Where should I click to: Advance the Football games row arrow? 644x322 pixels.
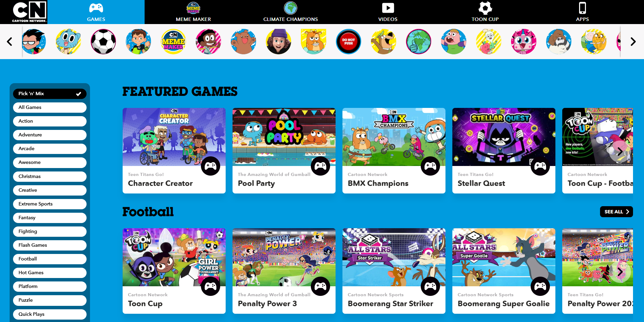pos(620,272)
